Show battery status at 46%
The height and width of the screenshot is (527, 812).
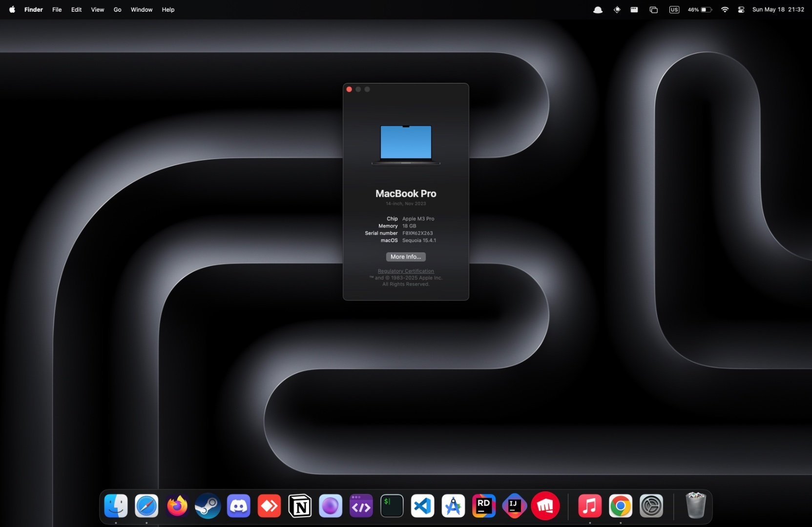pyautogui.click(x=700, y=10)
